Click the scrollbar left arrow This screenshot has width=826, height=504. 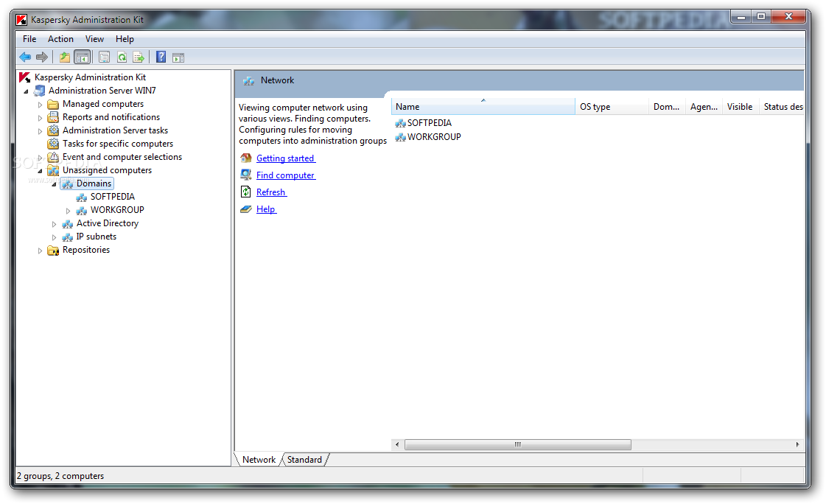pyautogui.click(x=397, y=444)
